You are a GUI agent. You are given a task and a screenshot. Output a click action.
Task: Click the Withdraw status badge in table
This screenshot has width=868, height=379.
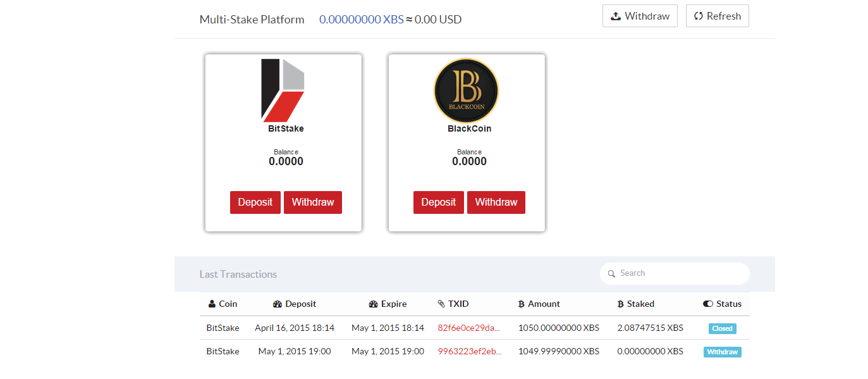pos(722,352)
